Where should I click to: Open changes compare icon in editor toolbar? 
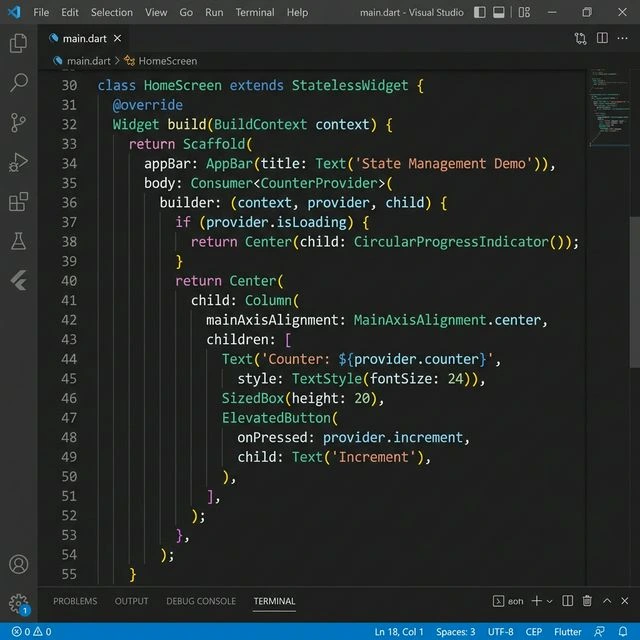pos(580,38)
